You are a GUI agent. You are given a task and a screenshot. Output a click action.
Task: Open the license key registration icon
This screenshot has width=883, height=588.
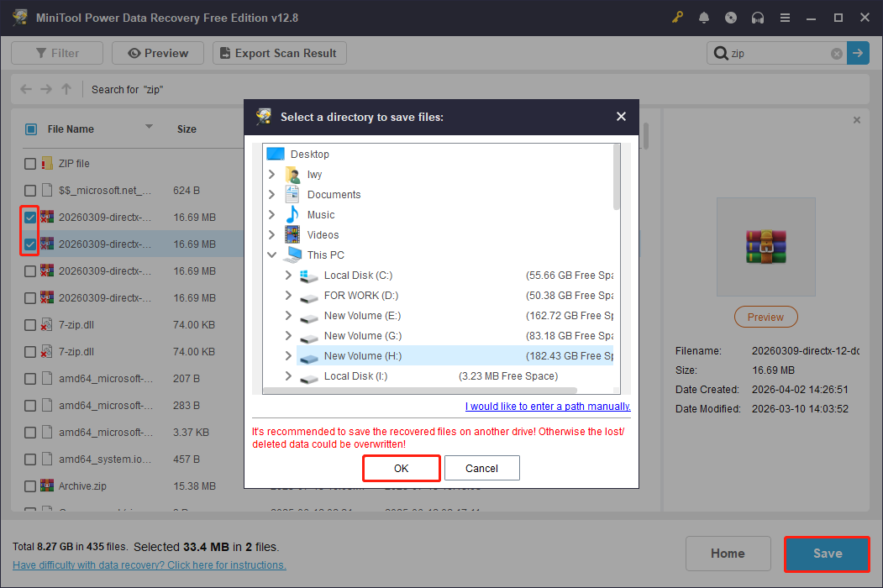[x=677, y=17]
